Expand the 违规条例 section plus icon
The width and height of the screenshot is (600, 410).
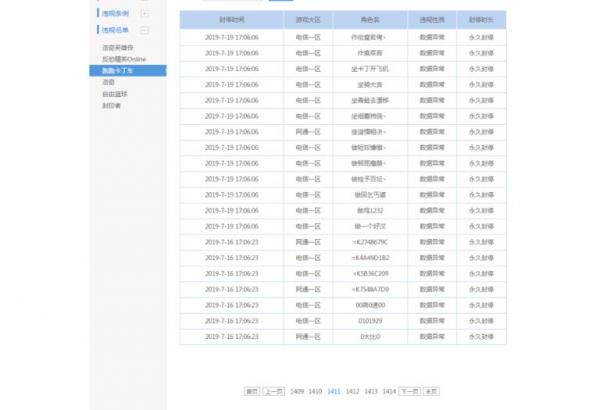[x=145, y=13]
